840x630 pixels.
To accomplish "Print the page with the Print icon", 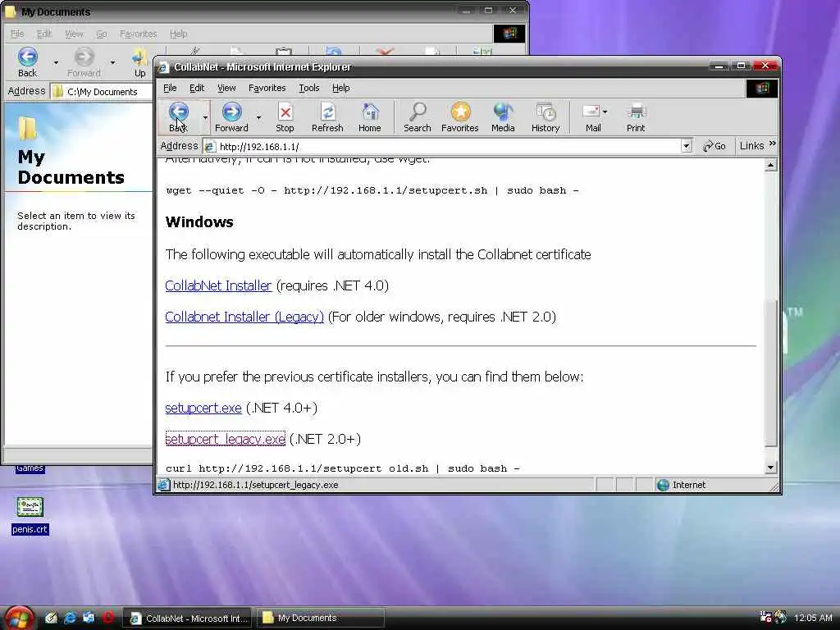I will coord(636,117).
